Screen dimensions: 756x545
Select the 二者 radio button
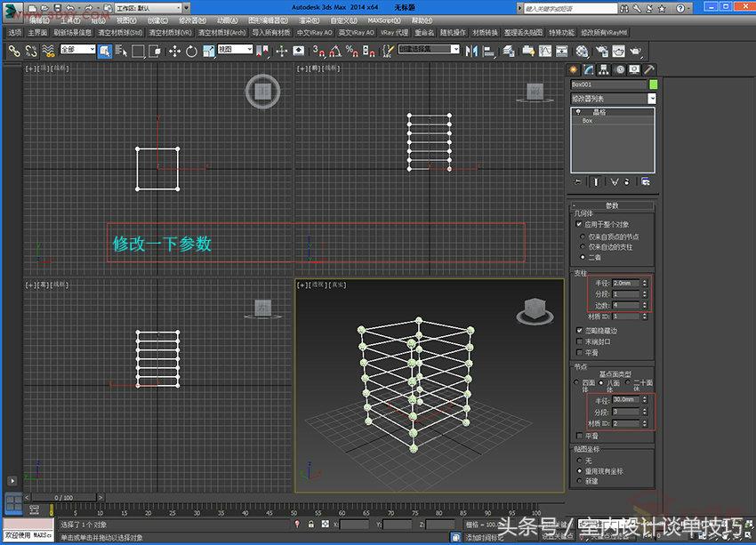coord(582,258)
